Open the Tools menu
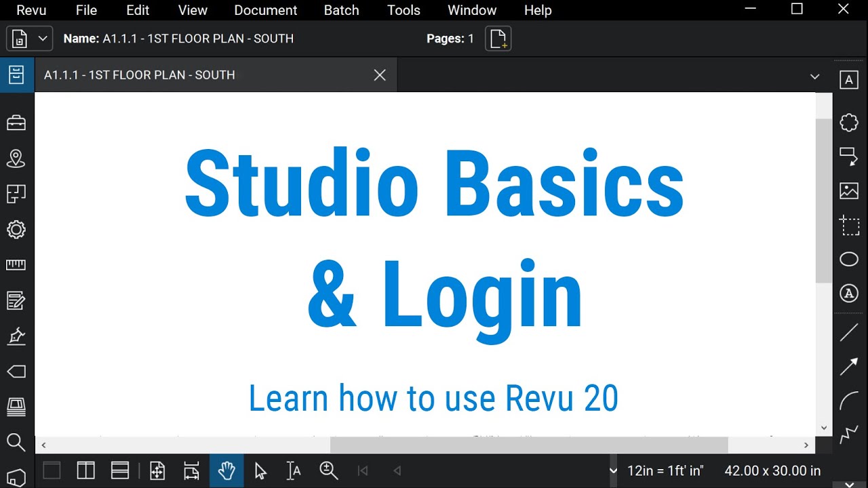 pyautogui.click(x=403, y=10)
